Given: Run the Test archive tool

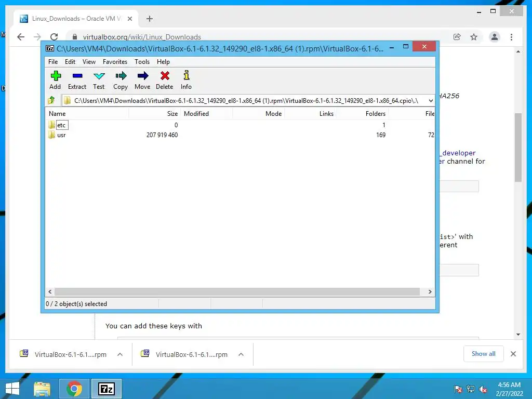Looking at the screenshot, I should (x=99, y=80).
